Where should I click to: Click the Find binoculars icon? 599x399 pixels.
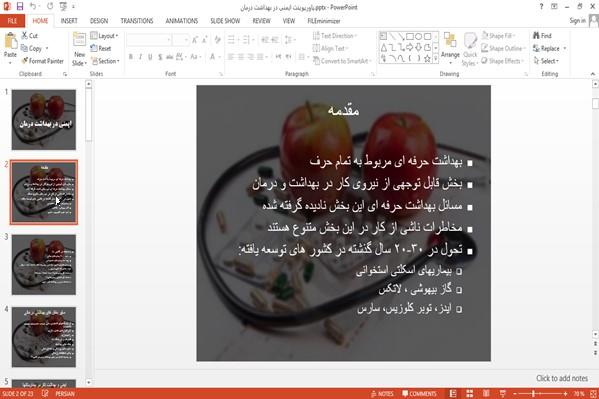536,36
